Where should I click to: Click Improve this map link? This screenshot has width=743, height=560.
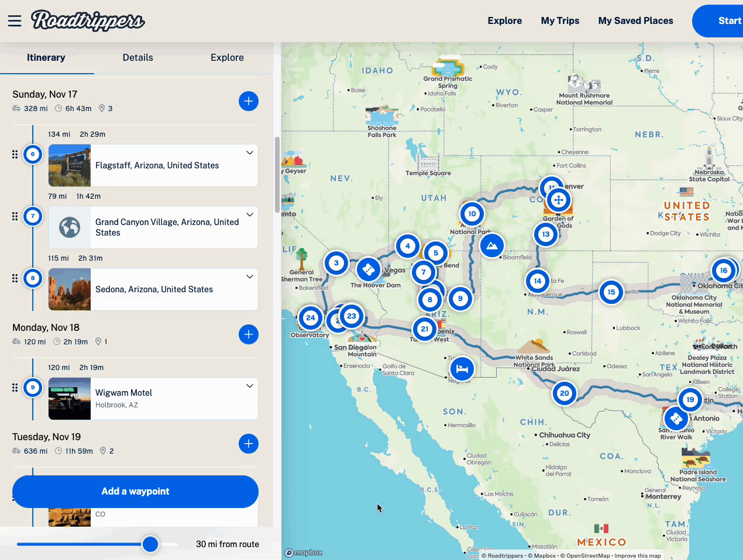coord(638,556)
